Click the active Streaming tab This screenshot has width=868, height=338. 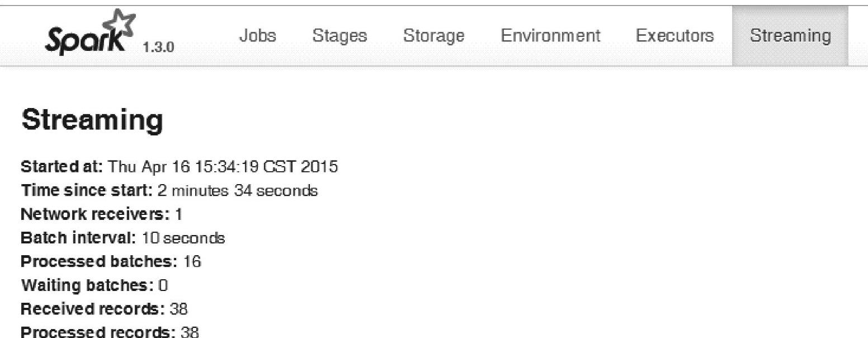[790, 36]
